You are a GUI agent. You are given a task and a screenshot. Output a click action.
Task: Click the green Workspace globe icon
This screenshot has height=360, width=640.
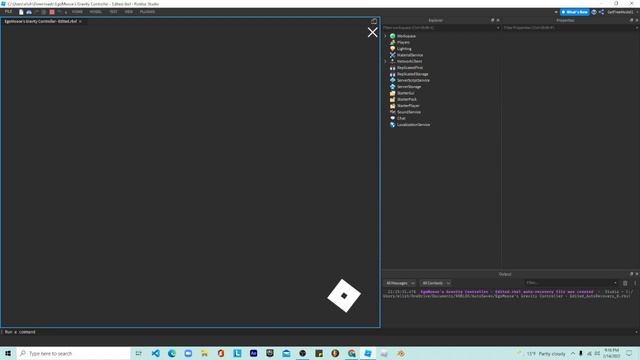point(392,36)
